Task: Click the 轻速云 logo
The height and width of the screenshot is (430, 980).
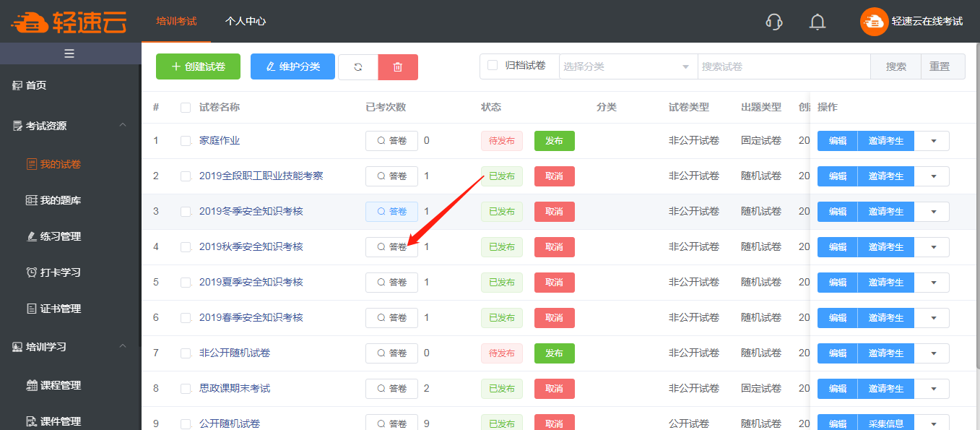Action: [x=69, y=22]
